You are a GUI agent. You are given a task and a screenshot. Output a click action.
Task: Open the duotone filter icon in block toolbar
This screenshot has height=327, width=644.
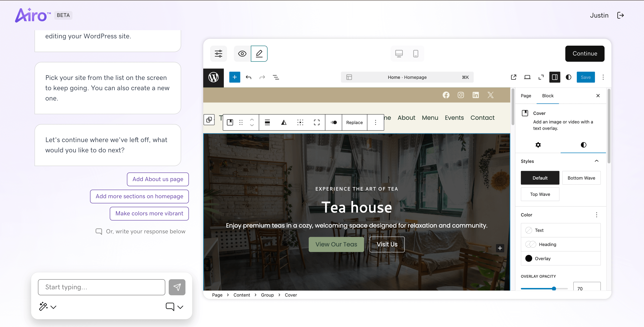334,122
